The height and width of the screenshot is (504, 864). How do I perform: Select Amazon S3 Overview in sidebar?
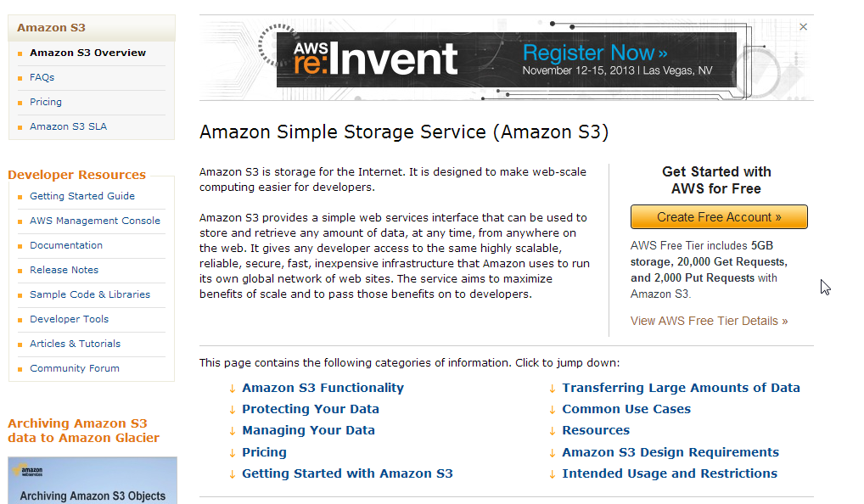coord(87,53)
